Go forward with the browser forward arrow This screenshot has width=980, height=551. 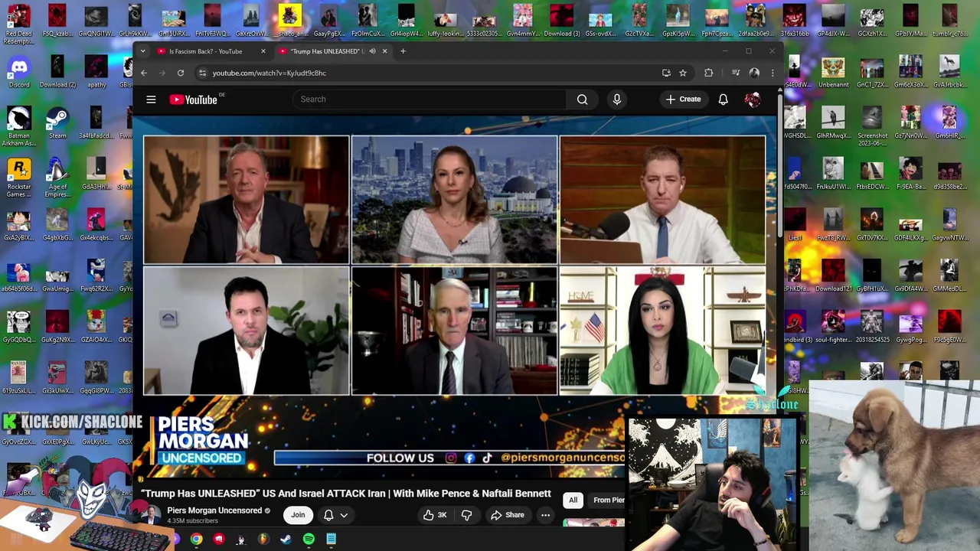(162, 73)
